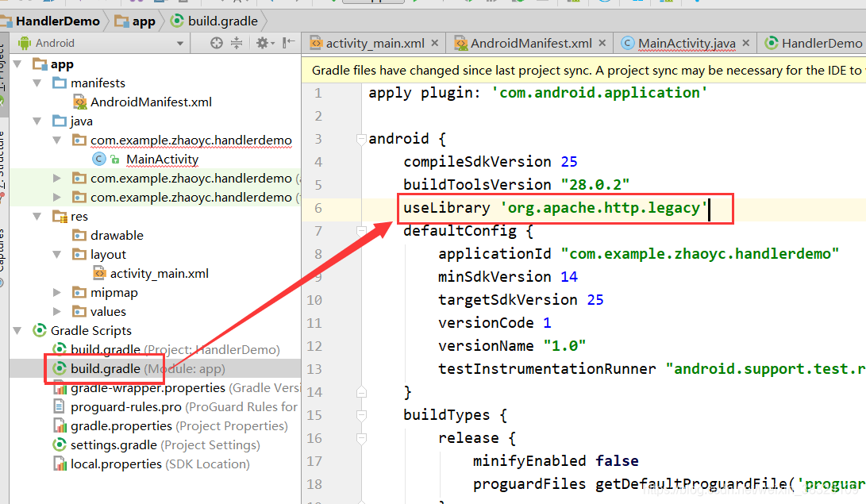Select build.gradle (Module: app) in the tree

click(x=104, y=369)
